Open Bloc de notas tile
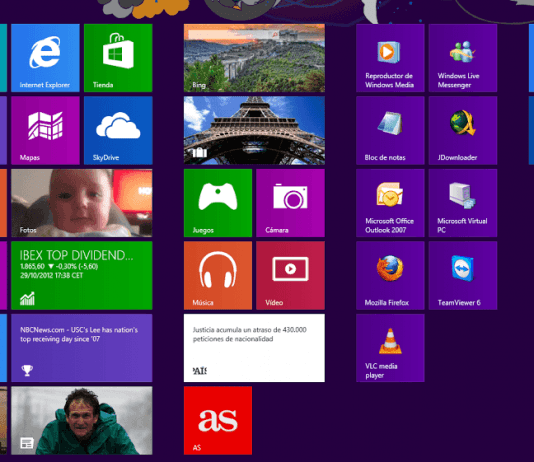 (390, 130)
